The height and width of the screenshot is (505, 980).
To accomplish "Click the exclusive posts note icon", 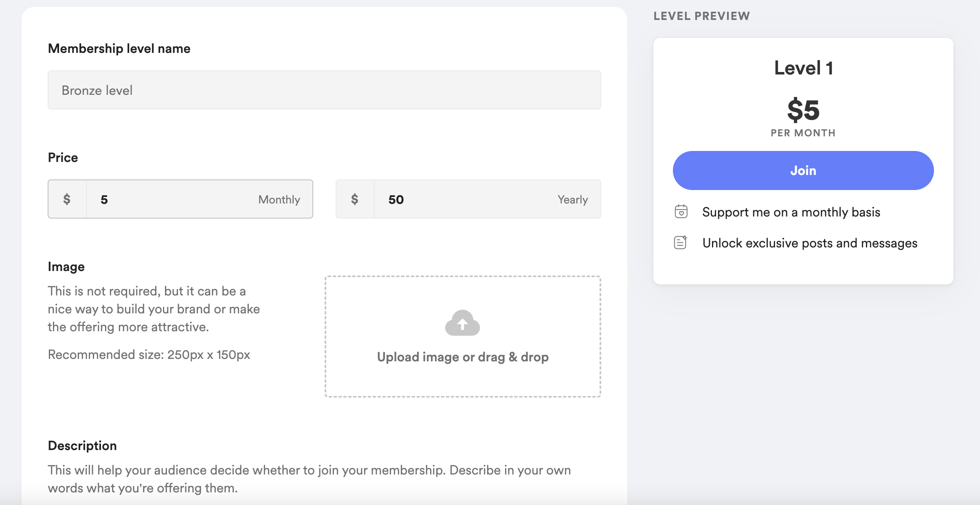I will pos(680,243).
